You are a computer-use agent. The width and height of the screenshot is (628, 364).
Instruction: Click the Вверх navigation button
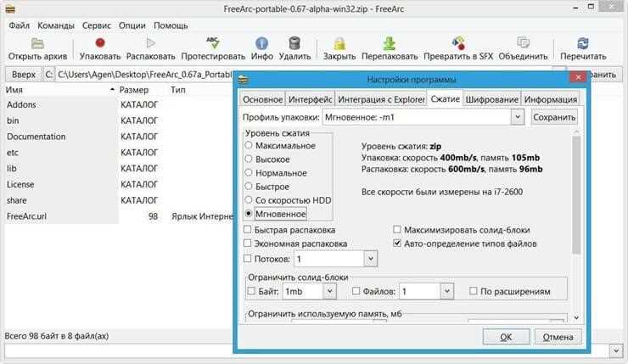click(23, 75)
